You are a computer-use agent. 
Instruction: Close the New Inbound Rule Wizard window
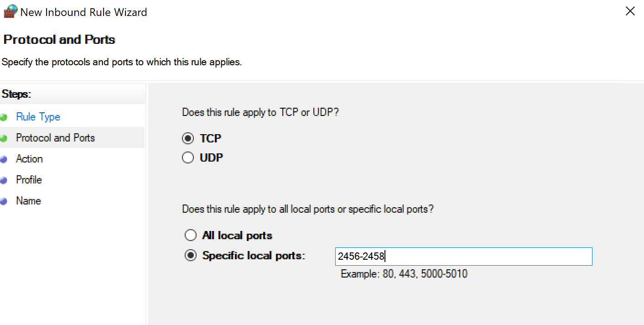(x=630, y=11)
